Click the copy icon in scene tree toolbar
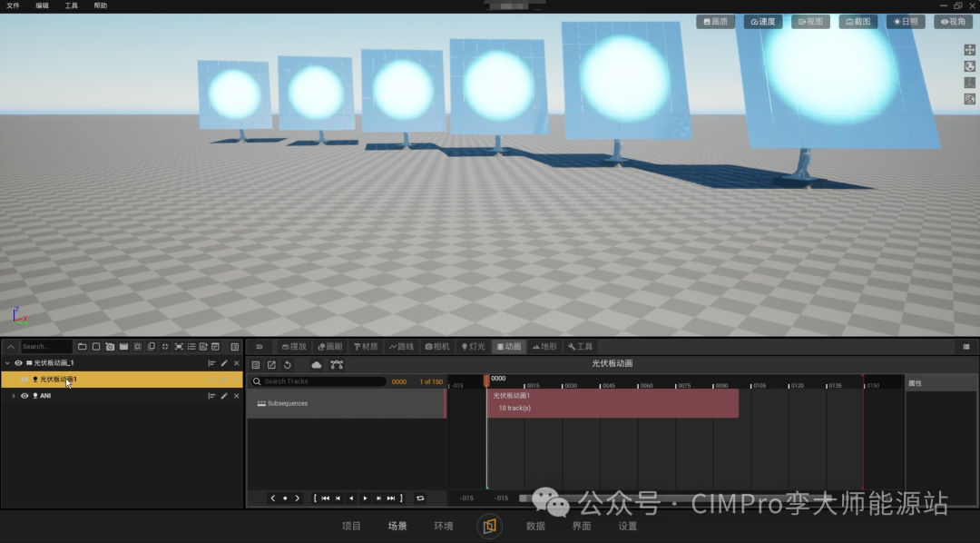This screenshot has width=980, height=543. pyautogui.click(x=152, y=347)
